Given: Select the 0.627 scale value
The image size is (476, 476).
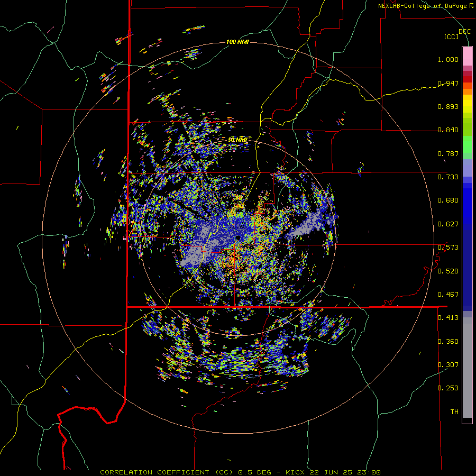Looking at the screenshot, I should coord(448,224).
